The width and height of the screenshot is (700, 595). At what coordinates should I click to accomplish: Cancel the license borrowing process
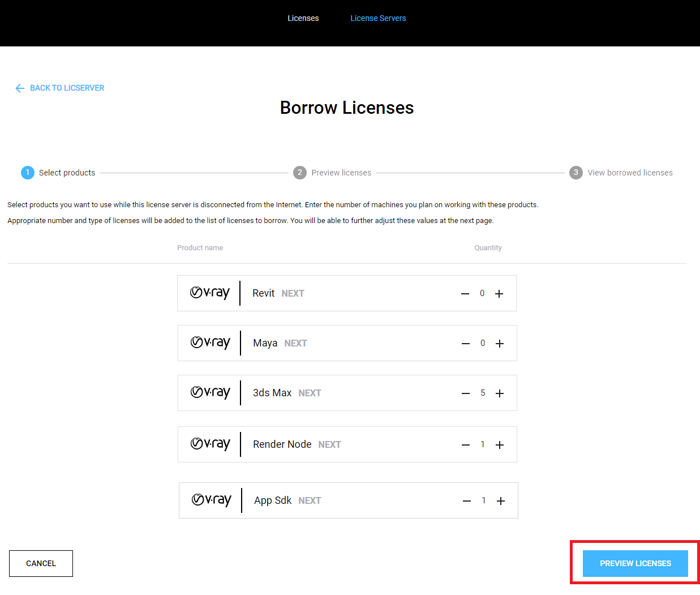(x=41, y=563)
